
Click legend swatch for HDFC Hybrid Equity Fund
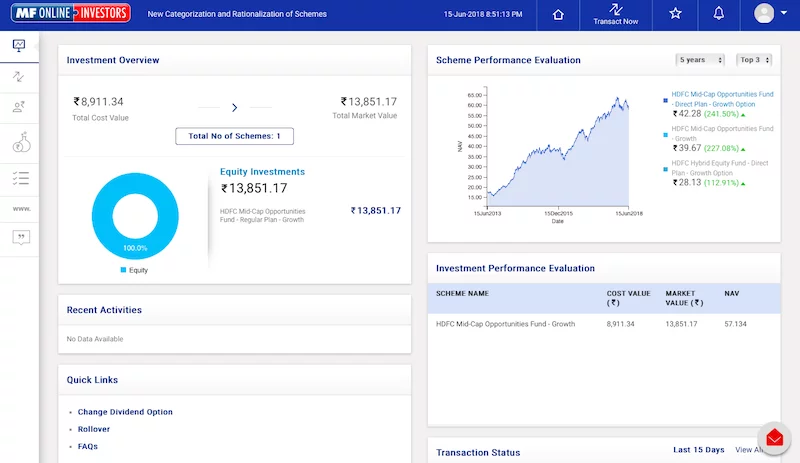pyautogui.click(x=665, y=169)
